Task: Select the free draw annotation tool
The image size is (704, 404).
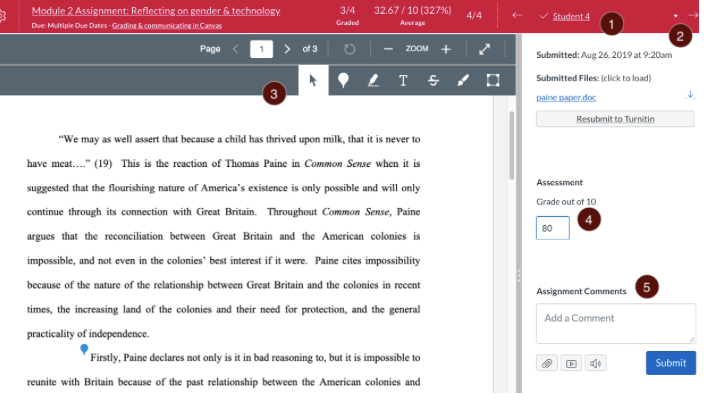Action: point(463,80)
